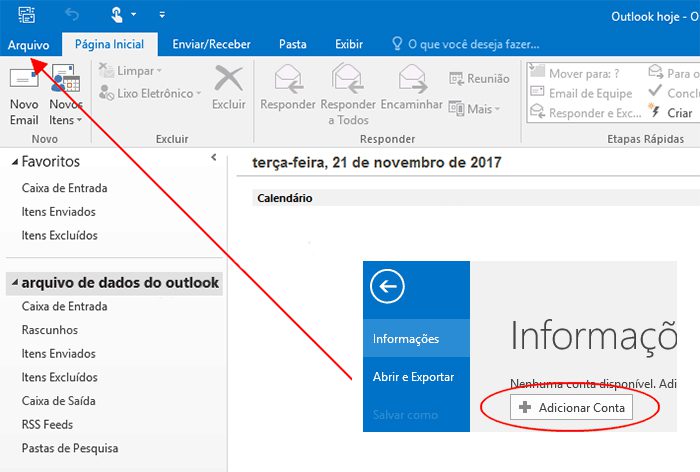700x472 pixels.
Task: Click the Calendário header
Action: 285,198
